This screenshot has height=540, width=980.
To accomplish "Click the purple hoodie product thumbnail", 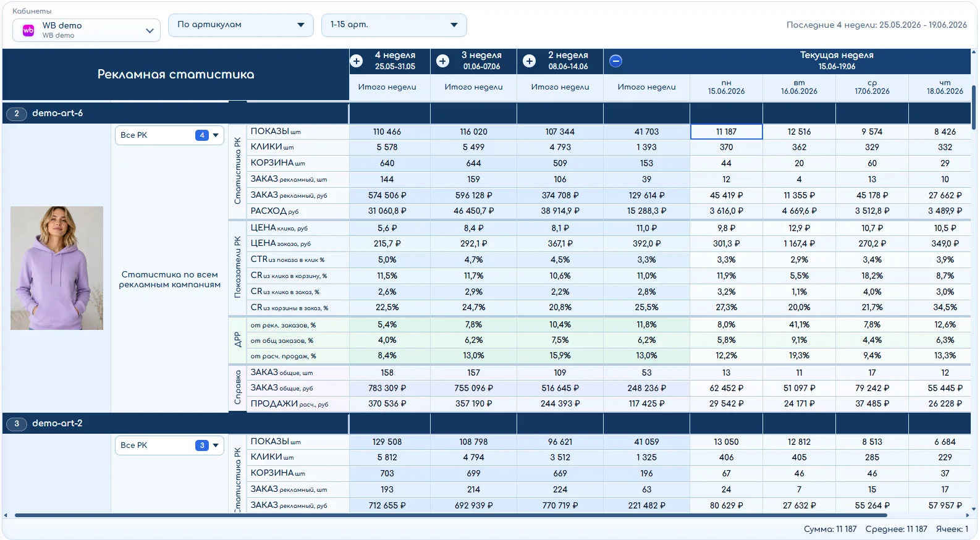I will coord(57,268).
